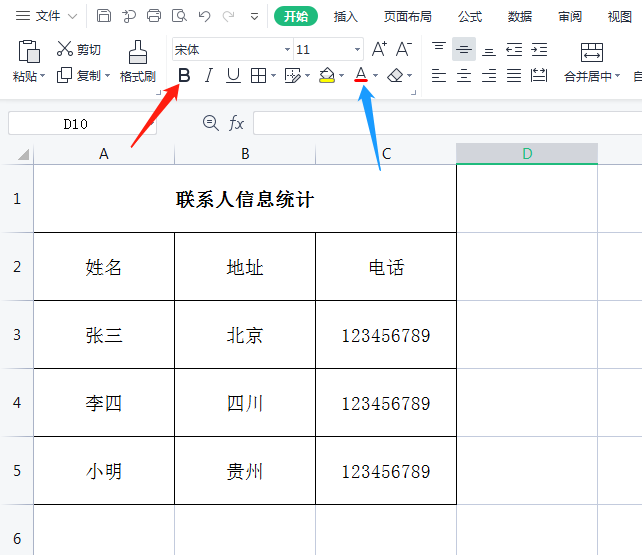This screenshot has height=555, width=642.
Task: Click the cell containing 李四
Action: (104, 403)
